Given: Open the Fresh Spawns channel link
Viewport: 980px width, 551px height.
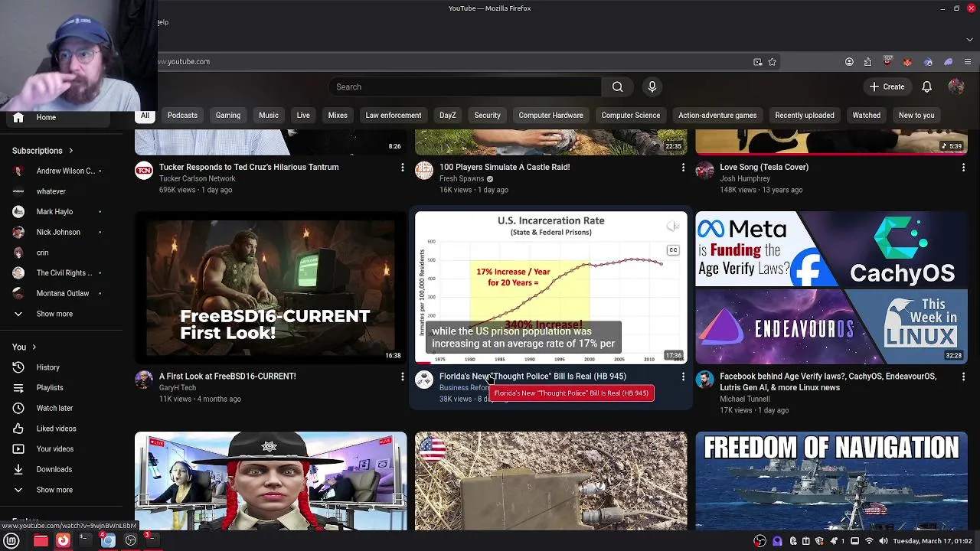Looking at the screenshot, I should (462, 178).
